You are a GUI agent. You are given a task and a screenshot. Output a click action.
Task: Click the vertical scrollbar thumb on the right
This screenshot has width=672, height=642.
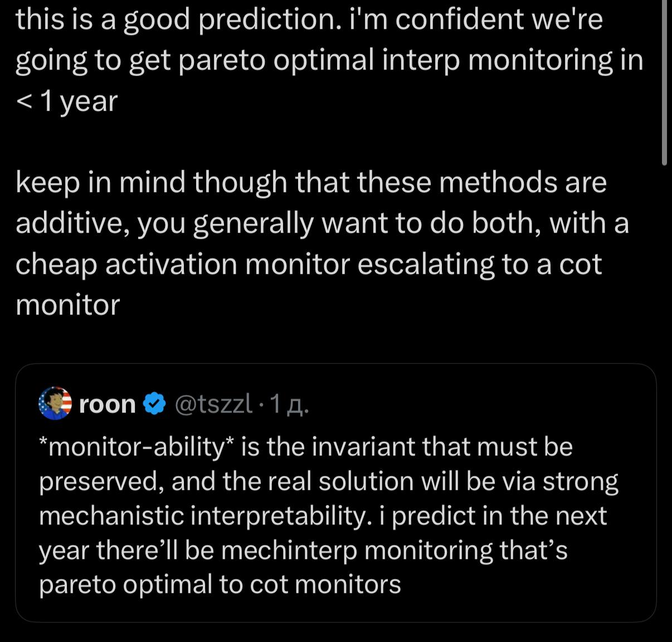click(x=664, y=82)
